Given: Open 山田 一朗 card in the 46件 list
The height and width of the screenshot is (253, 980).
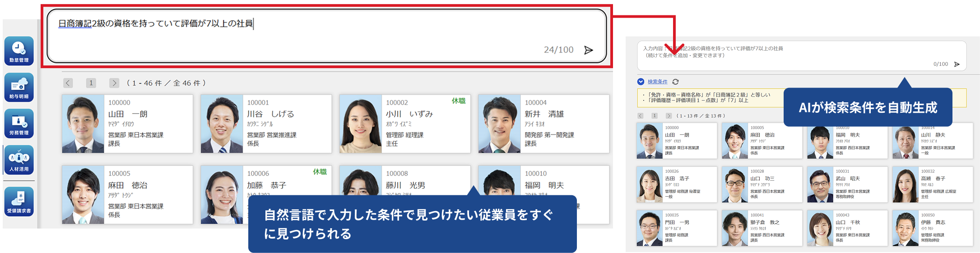Looking at the screenshot, I should (127, 124).
